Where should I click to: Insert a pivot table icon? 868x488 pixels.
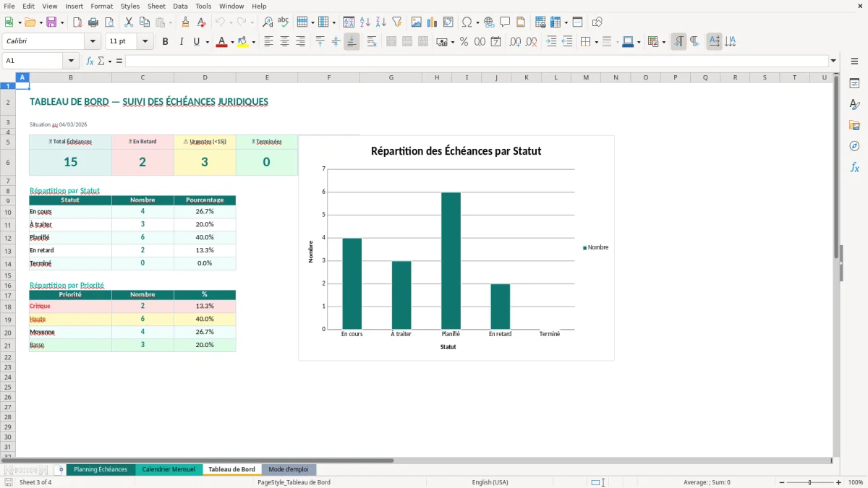(448, 22)
